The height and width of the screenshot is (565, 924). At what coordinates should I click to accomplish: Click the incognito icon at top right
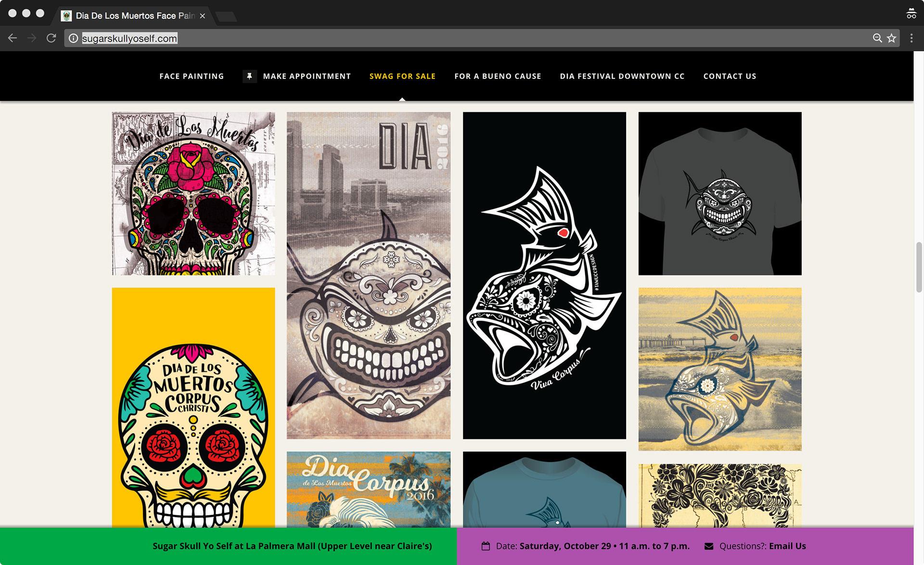pyautogui.click(x=911, y=13)
